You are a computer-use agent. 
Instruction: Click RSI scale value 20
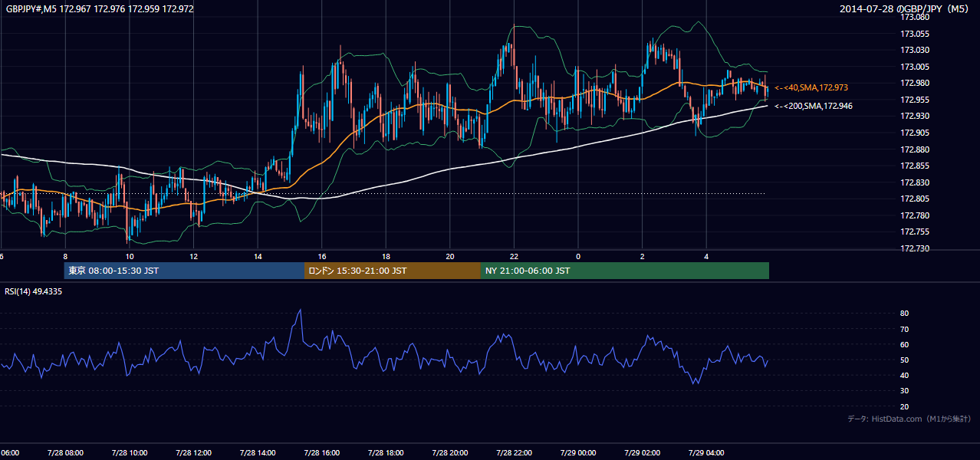click(905, 407)
